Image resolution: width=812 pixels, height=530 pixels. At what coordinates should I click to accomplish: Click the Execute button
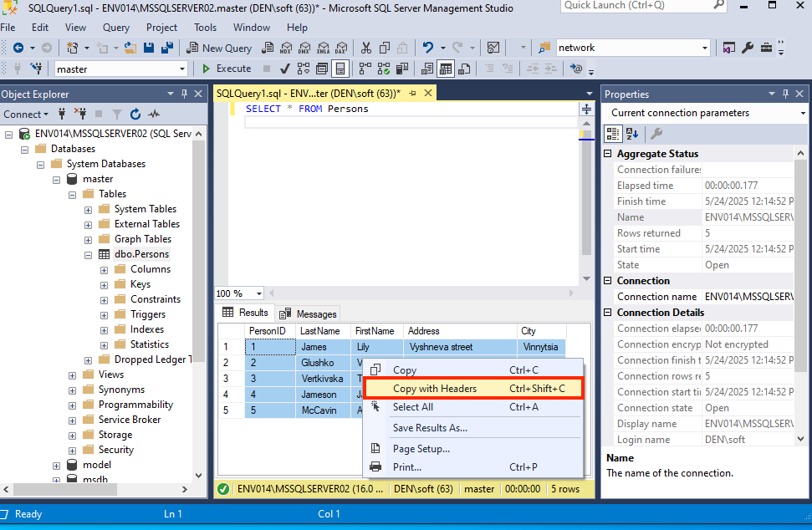[227, 69]
